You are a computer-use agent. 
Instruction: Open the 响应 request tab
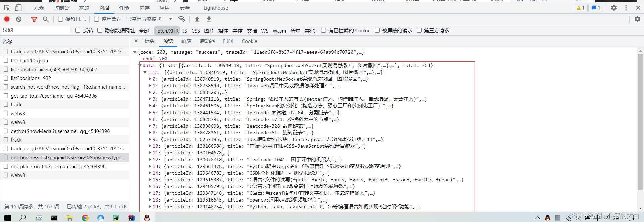[186, 41]
